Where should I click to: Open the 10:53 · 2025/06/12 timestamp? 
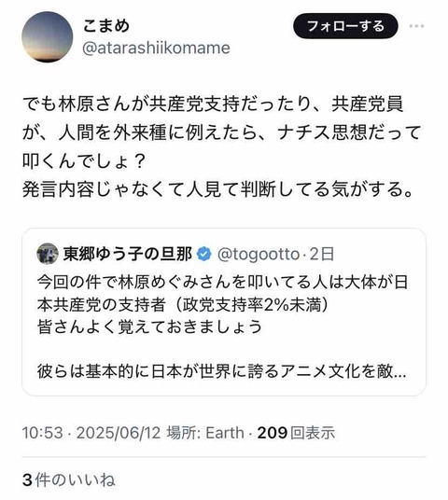click(x=91, y=433)
